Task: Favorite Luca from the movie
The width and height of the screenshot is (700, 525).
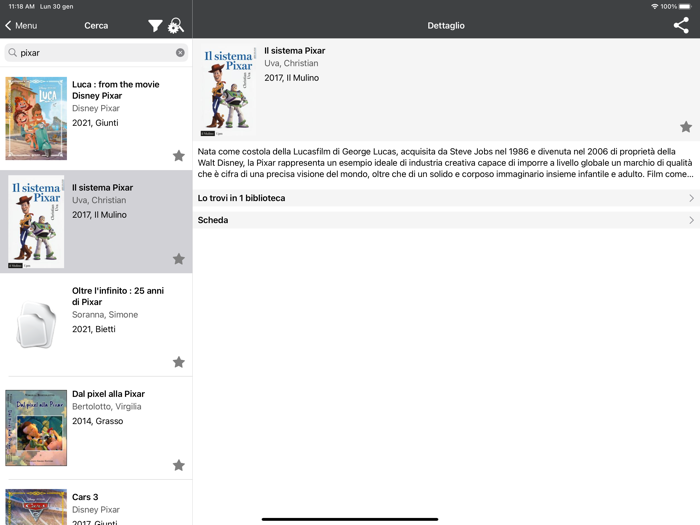Action: [179, 156]
